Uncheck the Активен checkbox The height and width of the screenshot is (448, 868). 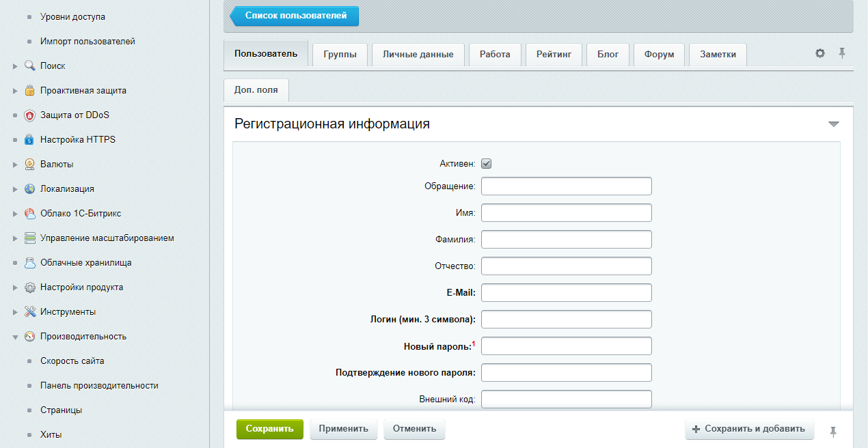pos(487,164)
